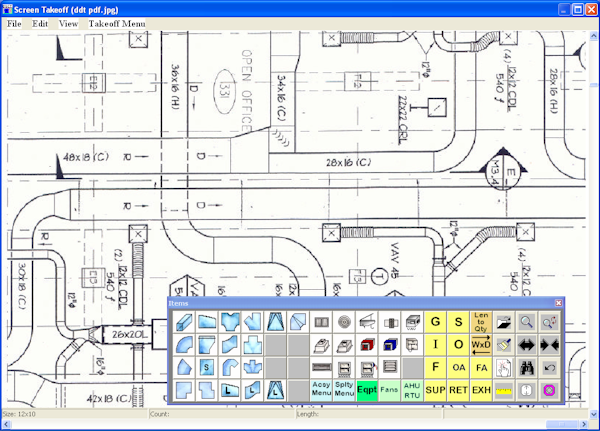
Task: Toggle the RET return button
Action: click(x=458, y=390)
